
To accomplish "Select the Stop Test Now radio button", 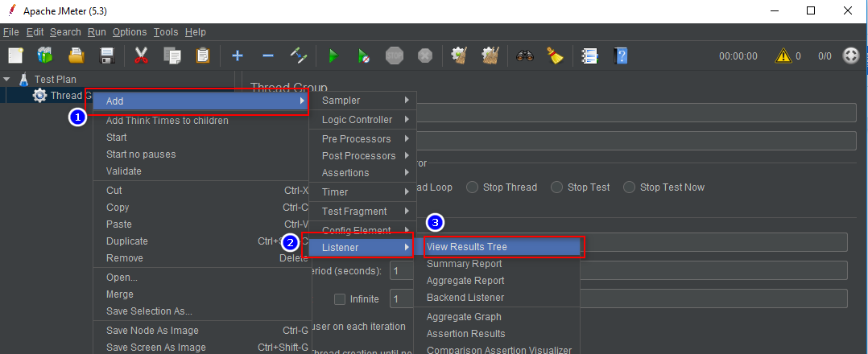I will (630, 187).
